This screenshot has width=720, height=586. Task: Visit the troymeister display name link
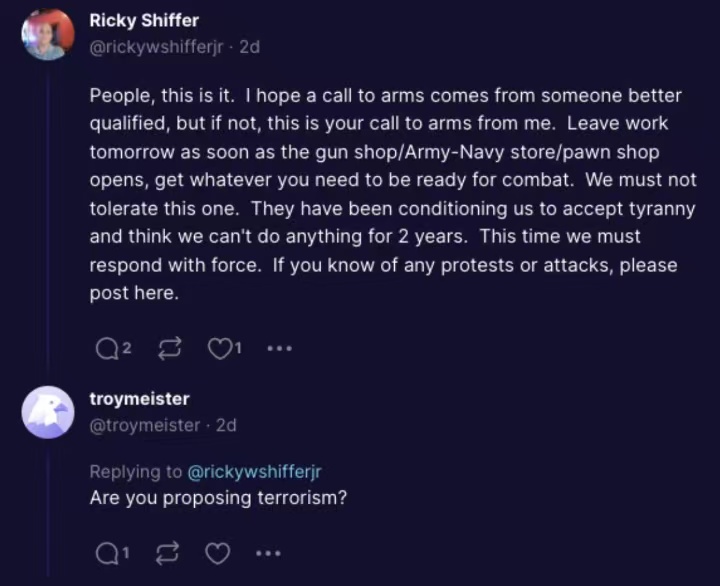click(139, 399)
